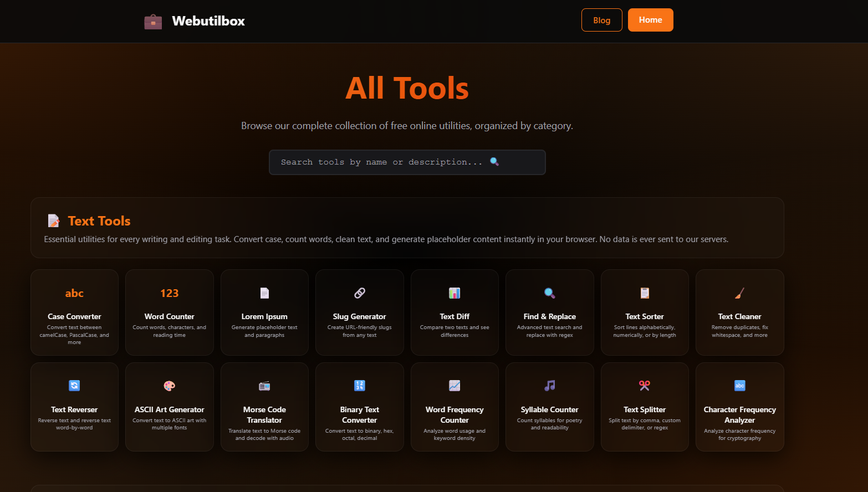Screen dimensions: 868x492
Task: Click 'Translate text to Morse code' description
Action: pyautogui.click(x=264, y=434)
